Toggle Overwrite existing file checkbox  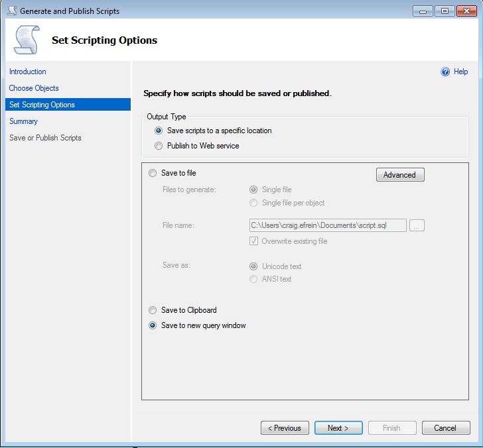253,241
